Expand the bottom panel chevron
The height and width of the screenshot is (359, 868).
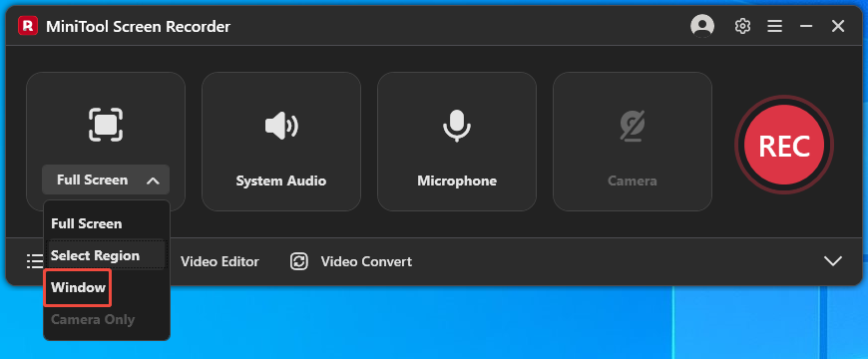click(832, 261)
